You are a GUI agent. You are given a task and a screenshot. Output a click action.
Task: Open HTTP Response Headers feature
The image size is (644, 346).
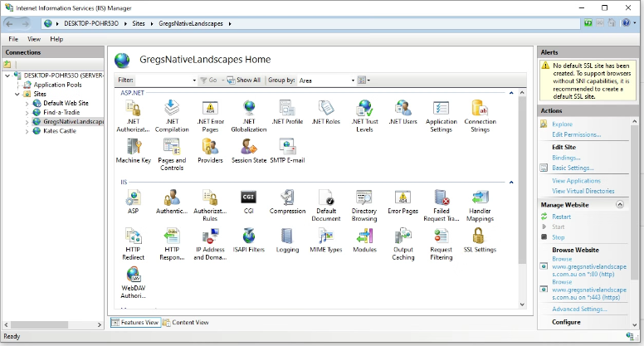click(x=172, y=244)
